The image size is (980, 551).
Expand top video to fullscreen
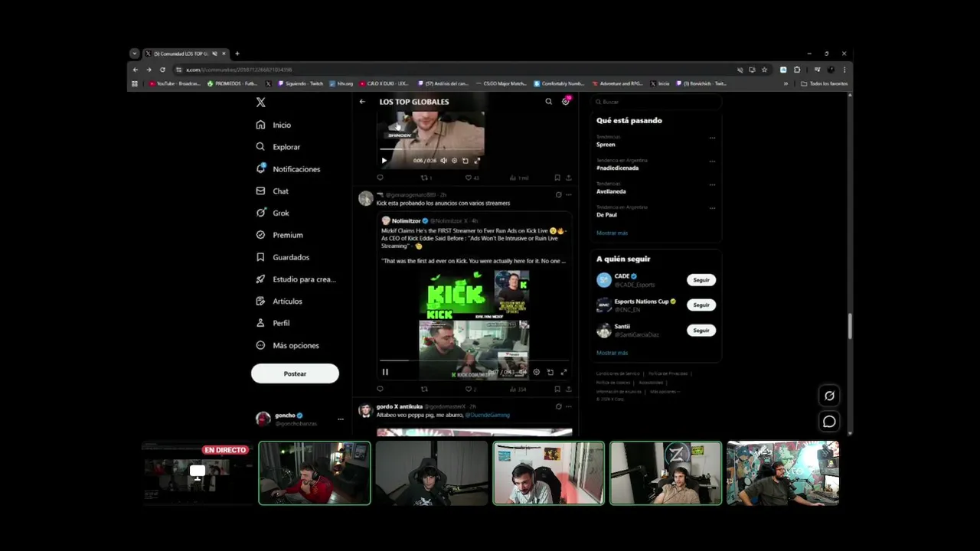pos(477,161)
